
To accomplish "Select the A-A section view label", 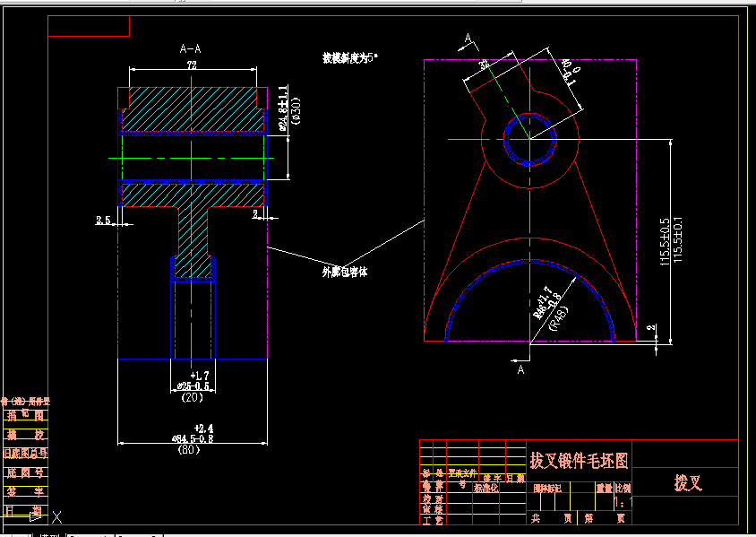I will pos(191,48).
